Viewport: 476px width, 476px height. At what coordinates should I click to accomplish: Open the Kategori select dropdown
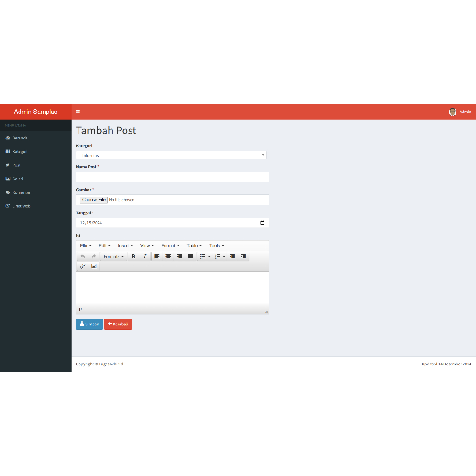coord(171,155)
